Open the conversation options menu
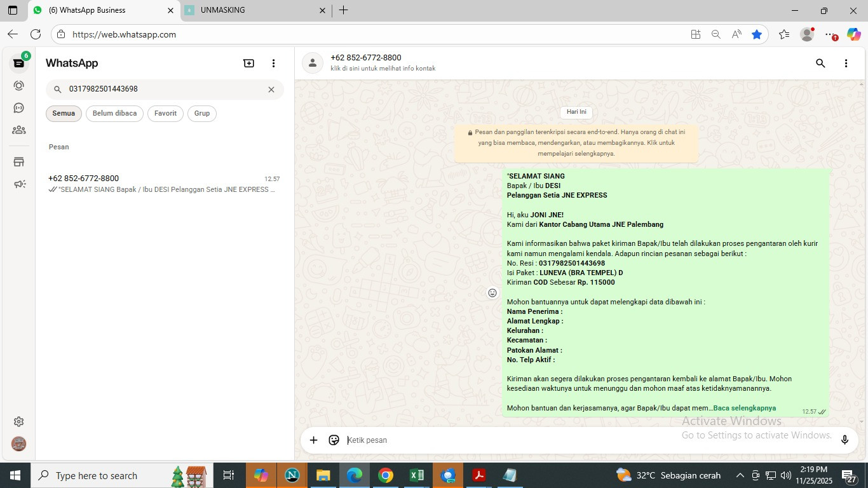Viewport: 868px width, 488px height. point(846,63)
